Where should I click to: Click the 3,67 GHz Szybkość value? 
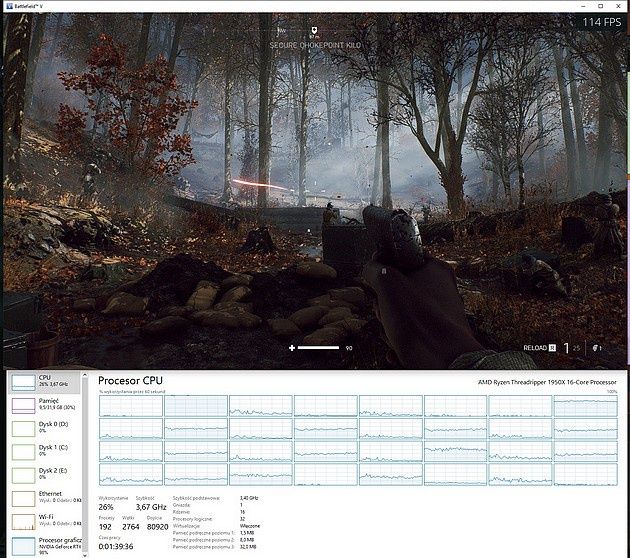tap(151, 507)
